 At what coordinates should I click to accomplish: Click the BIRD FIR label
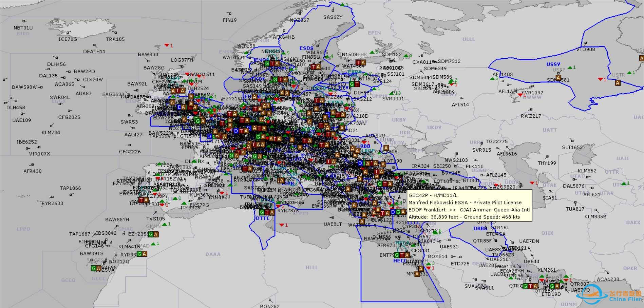tap(23, 34)
